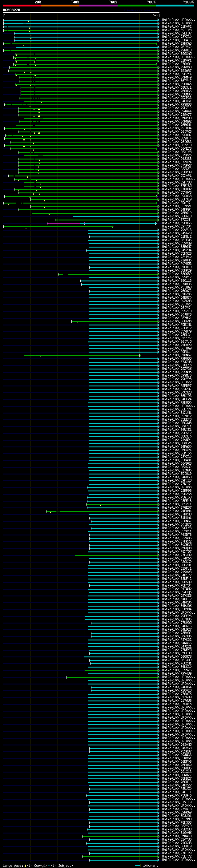Open hit UniRef100_B9IIV8
Screen dimensions: 197x868
pos(177,30)
